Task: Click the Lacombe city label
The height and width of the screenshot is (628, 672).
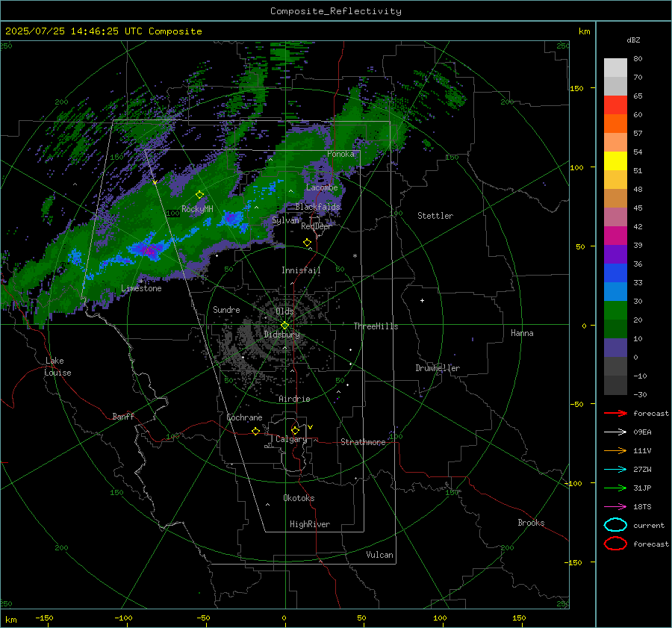Action: 322,187
